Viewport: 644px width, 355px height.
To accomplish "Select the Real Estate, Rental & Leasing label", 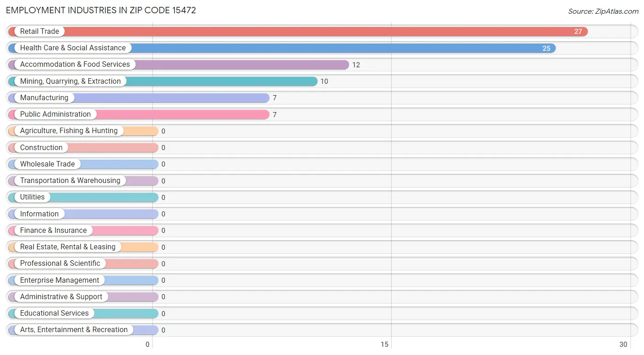I will [68, 247].
